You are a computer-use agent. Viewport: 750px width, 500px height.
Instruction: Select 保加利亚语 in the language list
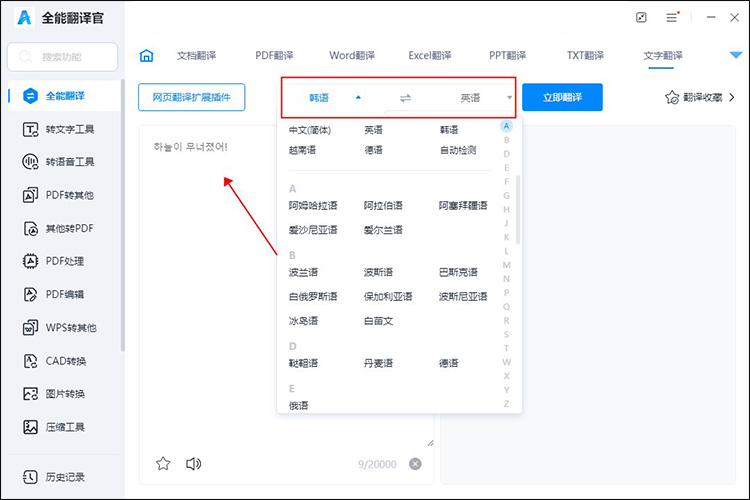tap(388, 297)
